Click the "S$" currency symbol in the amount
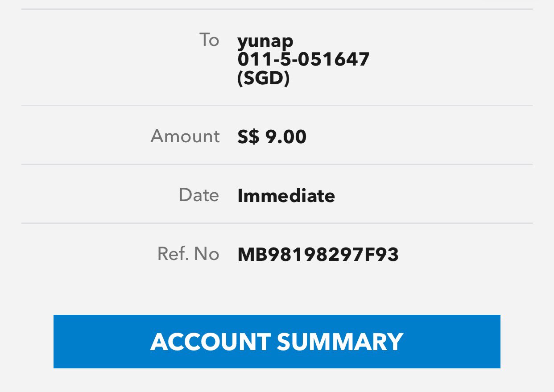The image size is (554, 392). (248, 137)
